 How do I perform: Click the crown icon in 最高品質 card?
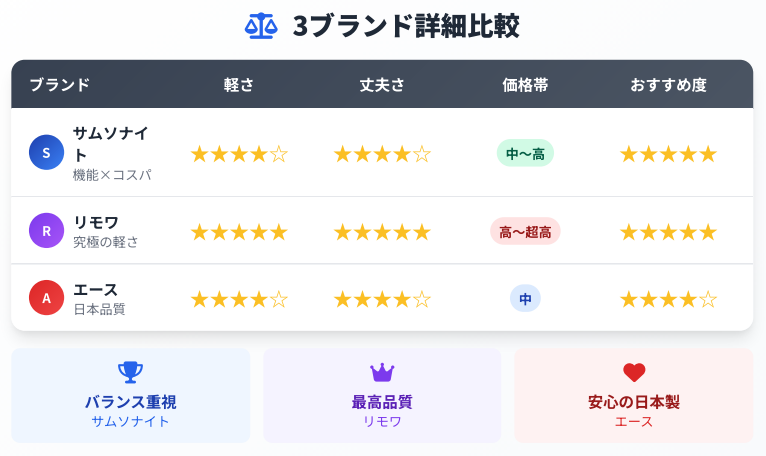tap(382, 372)
